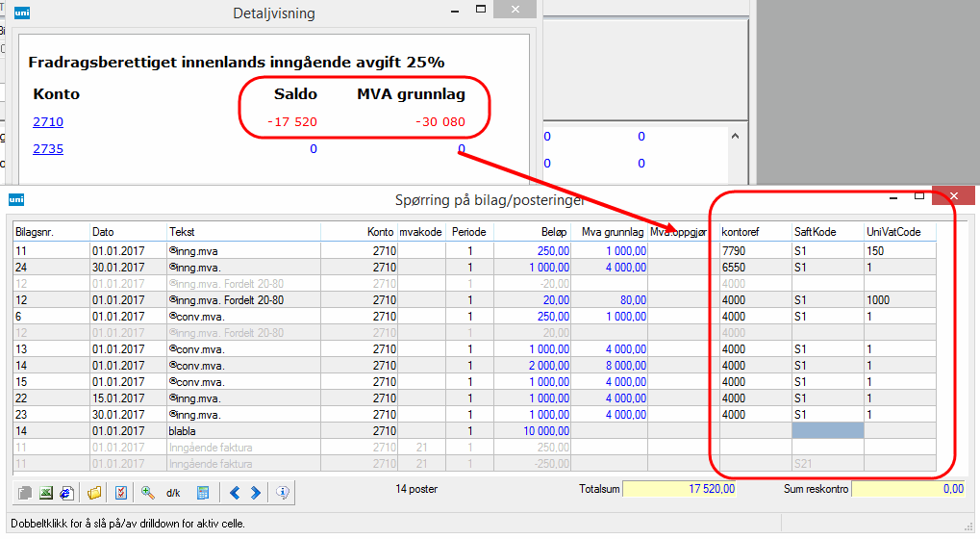The image size is (980, 539).
Task: Click the copy icon in bottom toolbar
Action: pyautogui.click(x=27, y=493)
